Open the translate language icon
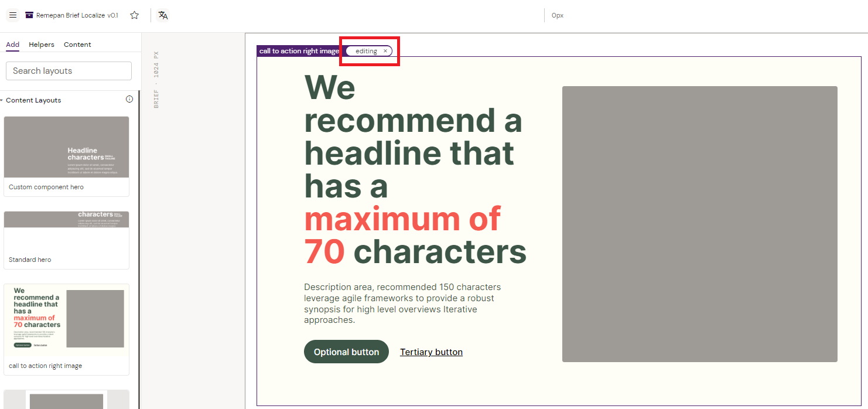The width and height of the screenshot is (868, 409). (x=163, y=15)
